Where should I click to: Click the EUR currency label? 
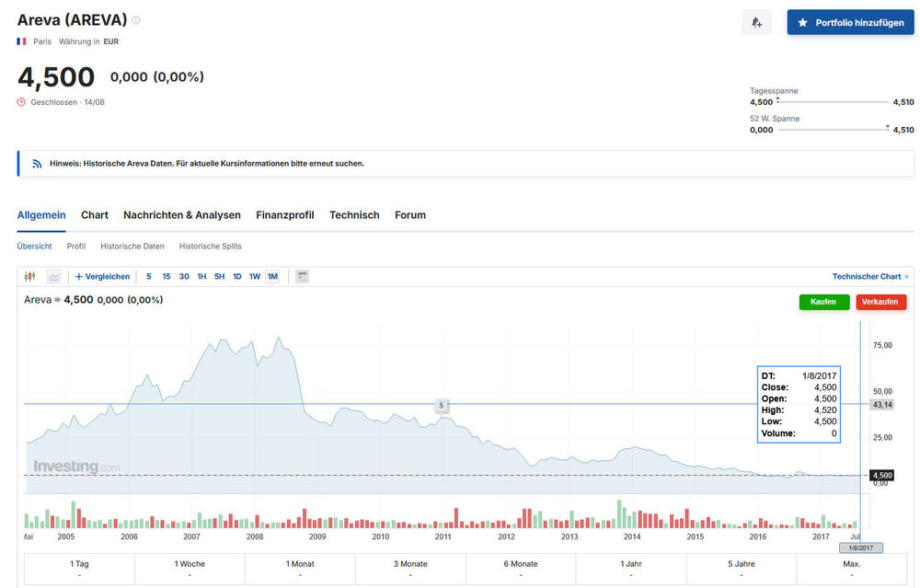111,41
